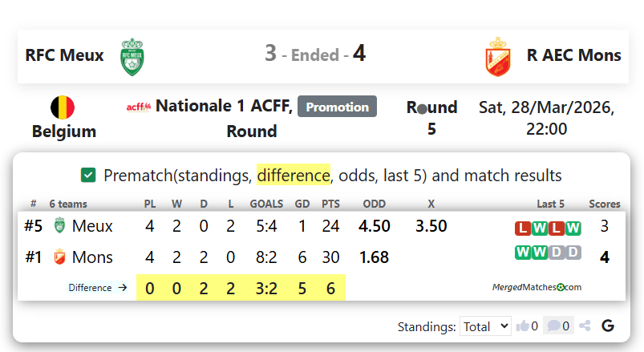Open the Standings 'Total' dropdown
Image resolution: width=644 pixels, height=352 pixels.
[486, 326]
